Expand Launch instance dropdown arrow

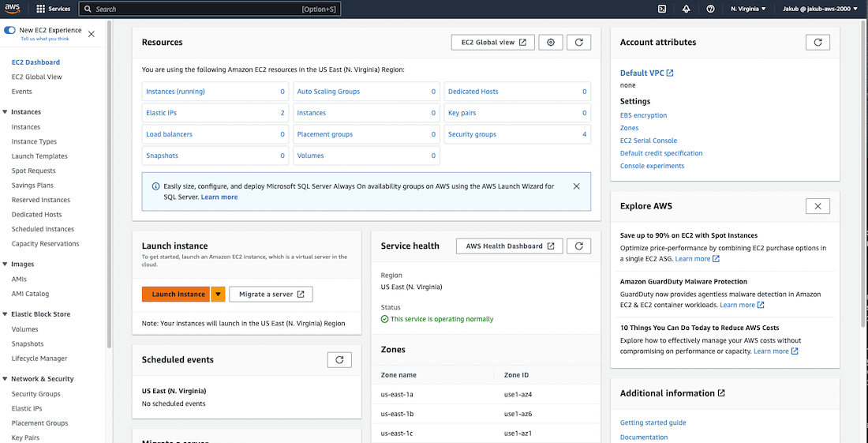[218, 295]
